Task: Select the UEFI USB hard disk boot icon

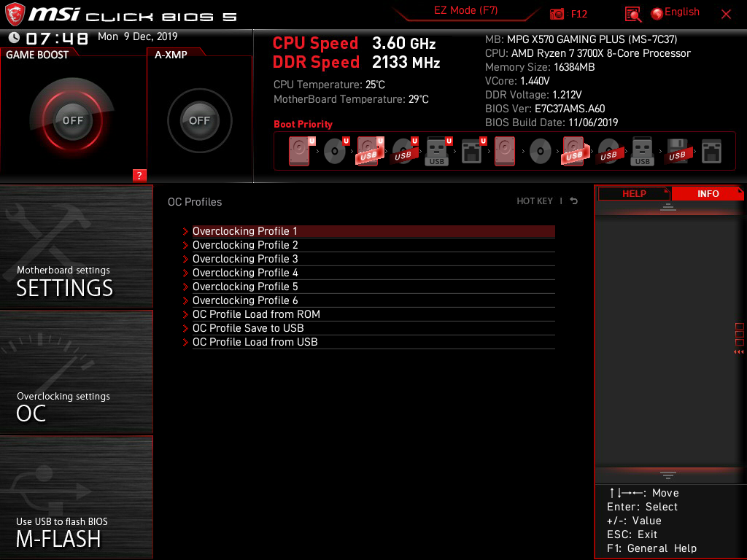Action: 370,152
